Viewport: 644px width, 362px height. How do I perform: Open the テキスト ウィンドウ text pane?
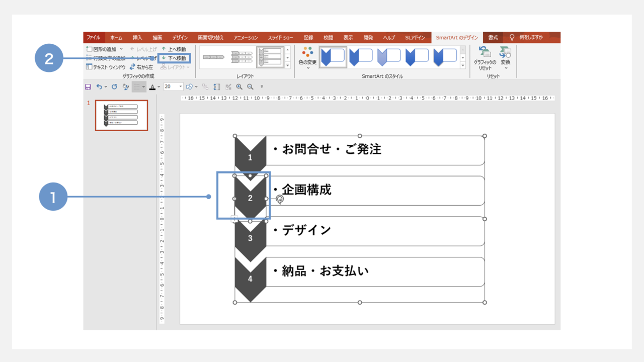pos(106,67)
